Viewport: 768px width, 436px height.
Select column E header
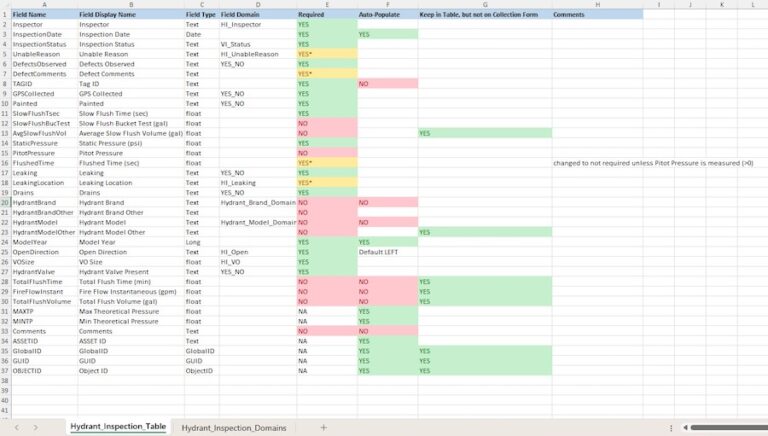(x=326, y=5)
